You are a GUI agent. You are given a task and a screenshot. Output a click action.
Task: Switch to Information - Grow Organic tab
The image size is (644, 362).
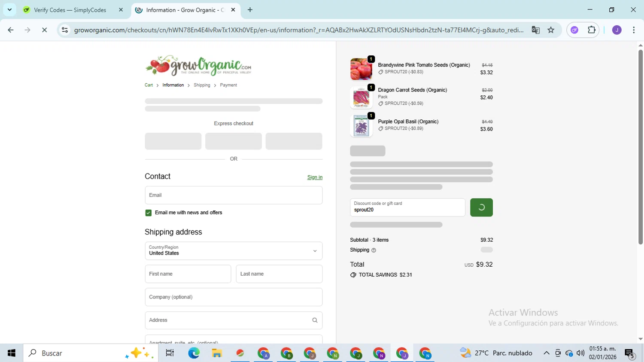pyautogui.click(x=185, y=10)
